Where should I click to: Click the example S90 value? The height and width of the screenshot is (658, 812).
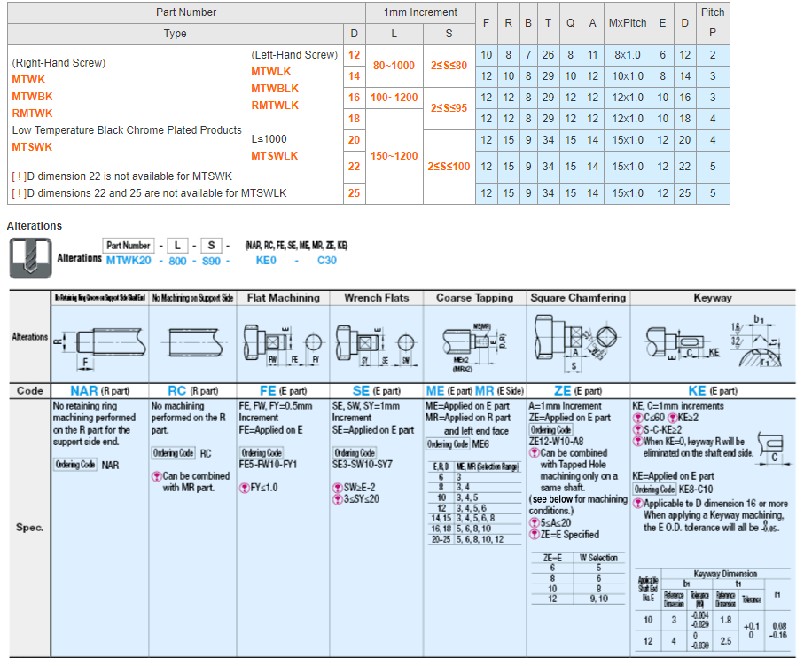211,261
